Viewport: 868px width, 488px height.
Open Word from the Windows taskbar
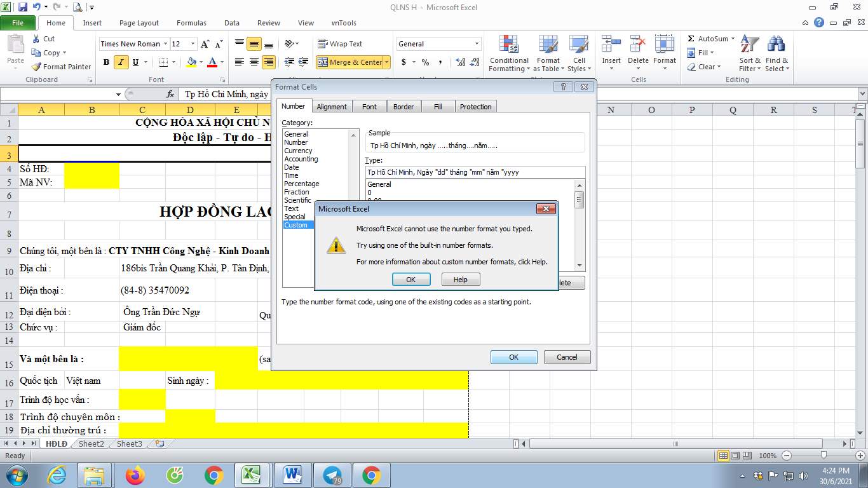(x=293, y=475)
